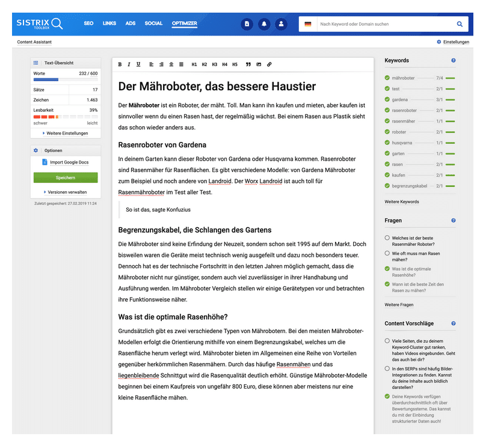Screen dimensions: 483x448
Task: Open Content Vorschläge help question mark
Action: click(x=454, y=324)
